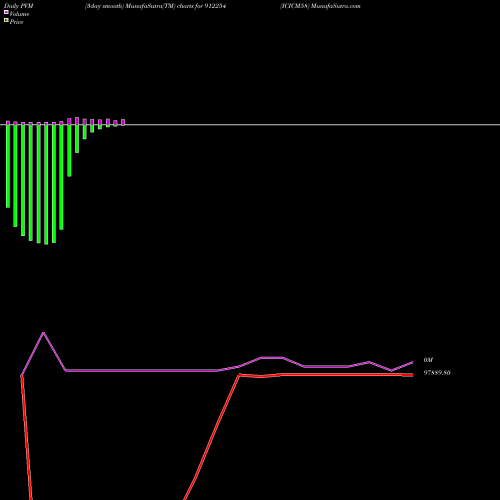
Task: Click the Price legend color swatch
Action: tap(6, 20)
